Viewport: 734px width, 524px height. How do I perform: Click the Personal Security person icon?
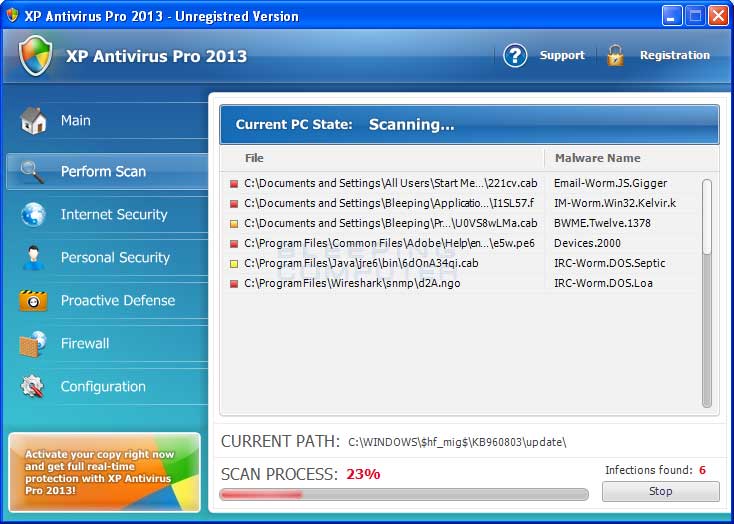click(33, 258)
